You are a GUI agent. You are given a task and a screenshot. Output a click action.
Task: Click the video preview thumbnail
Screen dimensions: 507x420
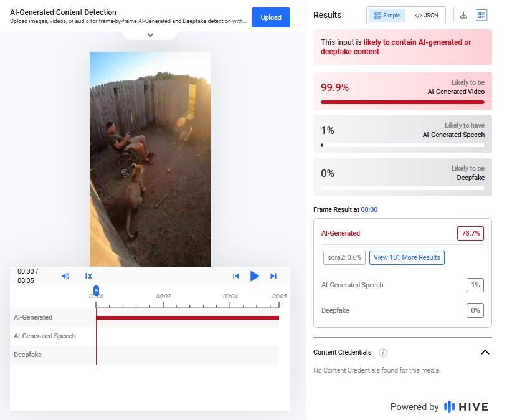150,159
